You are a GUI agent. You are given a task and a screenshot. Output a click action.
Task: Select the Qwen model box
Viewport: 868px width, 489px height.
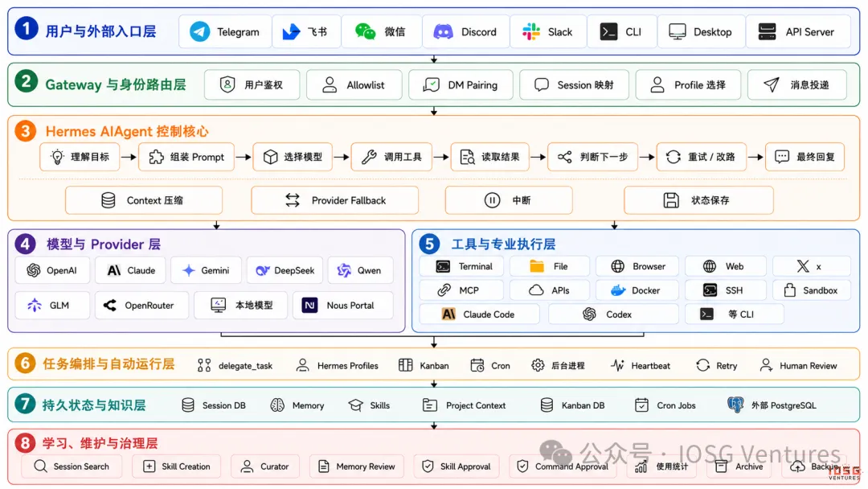360,270
